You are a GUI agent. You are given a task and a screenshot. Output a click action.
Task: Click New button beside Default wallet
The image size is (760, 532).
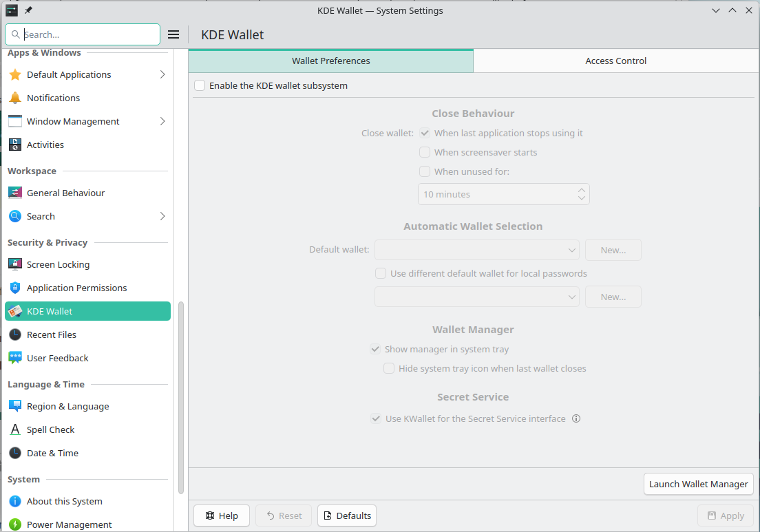[x=613, y=250]
